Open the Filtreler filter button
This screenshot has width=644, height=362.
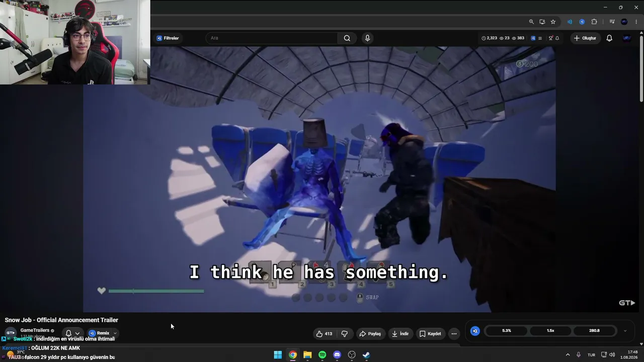(168, 38)
